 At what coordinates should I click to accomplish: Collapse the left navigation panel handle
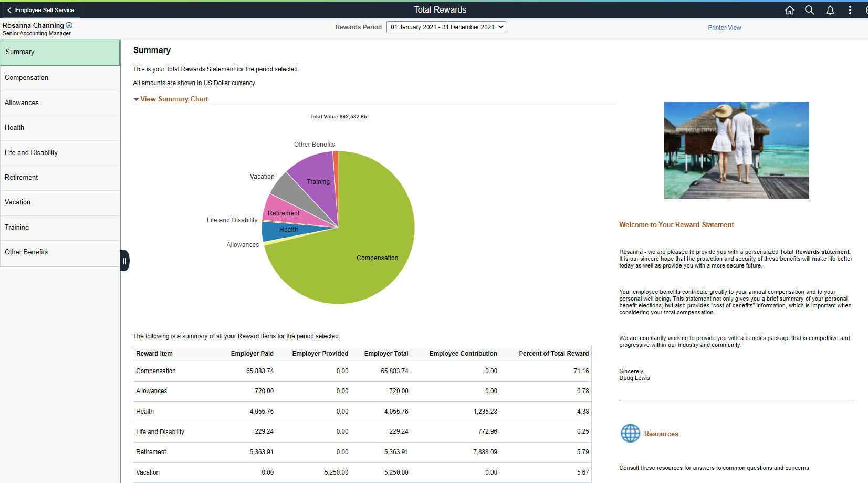(x=124, y=261)
